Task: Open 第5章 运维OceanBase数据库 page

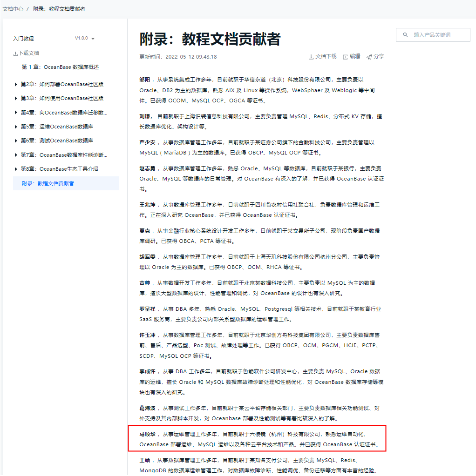Action: pyautogui.click(x=57, y=127)
